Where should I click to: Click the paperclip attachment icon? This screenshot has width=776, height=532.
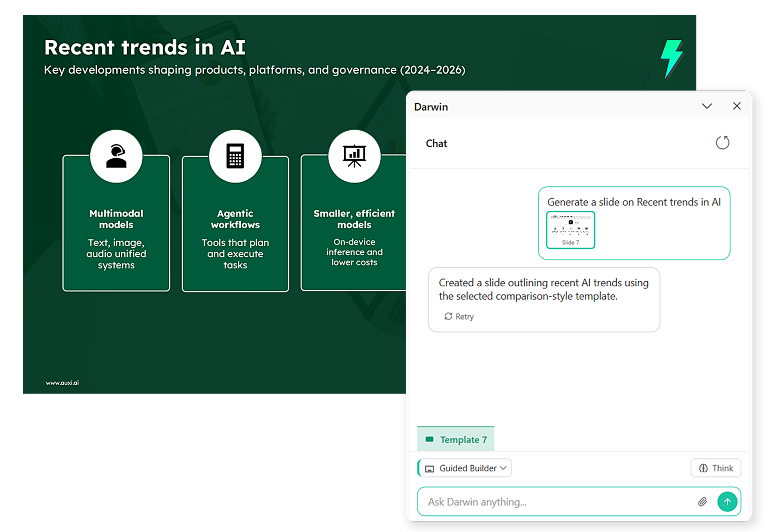[x=702, y=502]
